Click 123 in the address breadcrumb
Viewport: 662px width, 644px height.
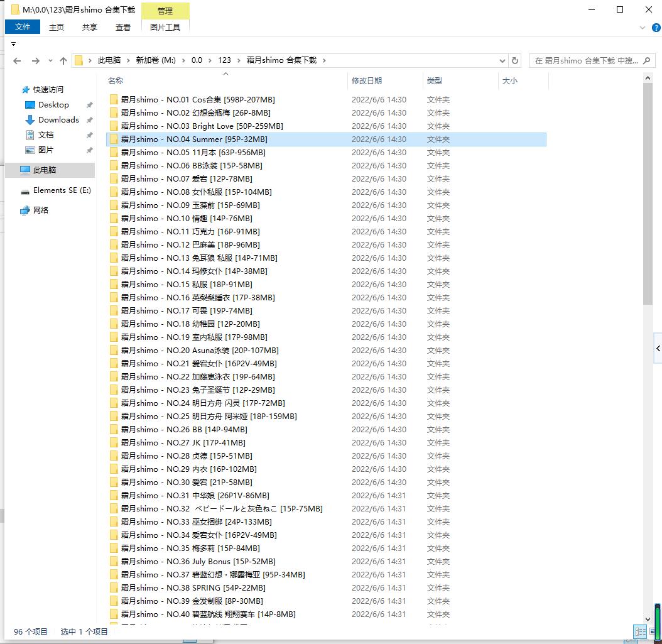tap(224, 60)
